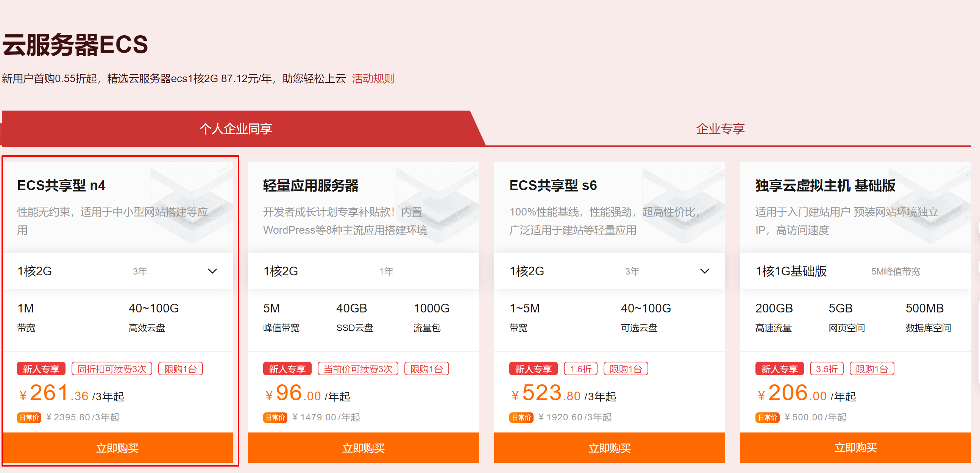This screenshot has height=473, width=980.
Task: Click 立即购买 for 轻量应用服务器
Action: (x=363, y=448)
